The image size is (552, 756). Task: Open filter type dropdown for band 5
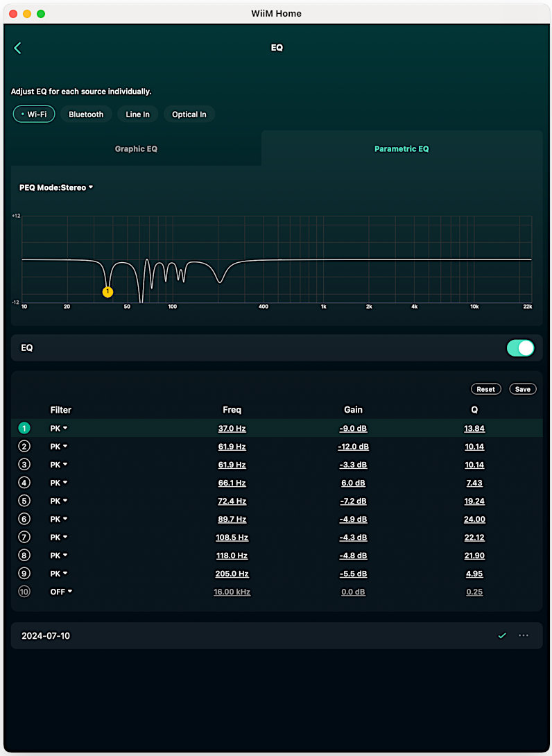tap(59, 501)
